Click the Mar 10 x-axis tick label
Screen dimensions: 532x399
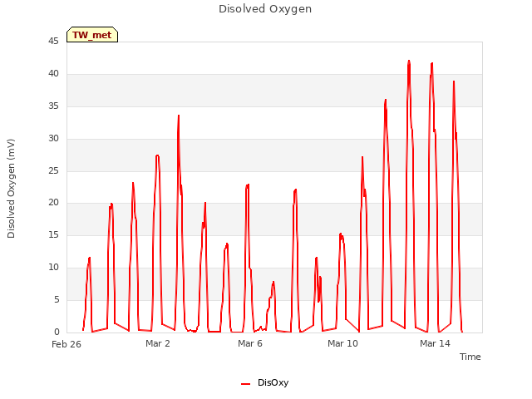click(x=342, y=343)
